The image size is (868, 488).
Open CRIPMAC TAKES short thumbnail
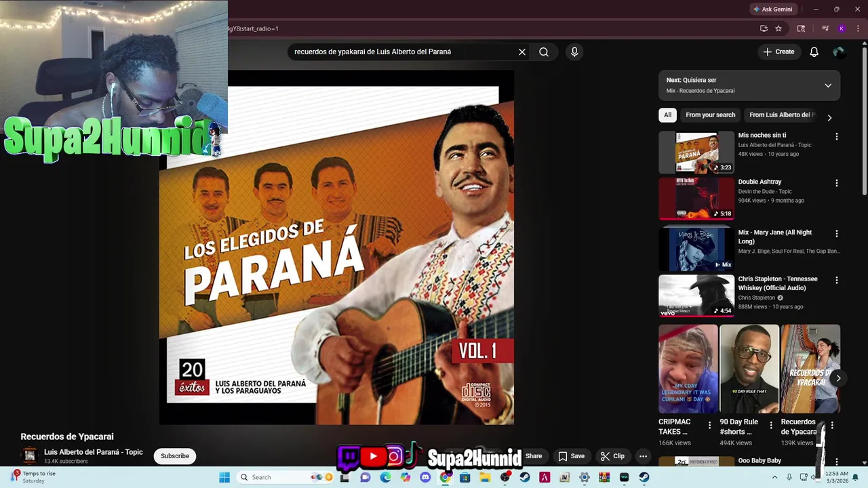point(688,369)
